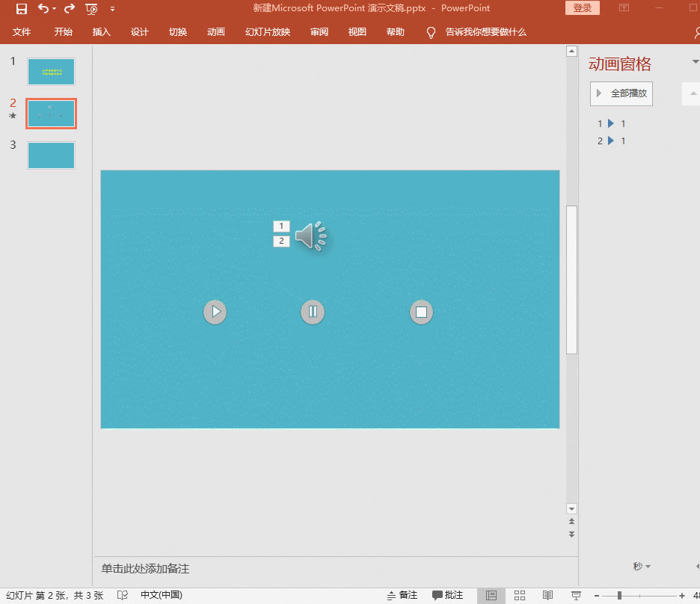The width and height of the screenshot is (700, 604).
Task: Open the 动画 ribbon tab
Action: tap(215, 32)
